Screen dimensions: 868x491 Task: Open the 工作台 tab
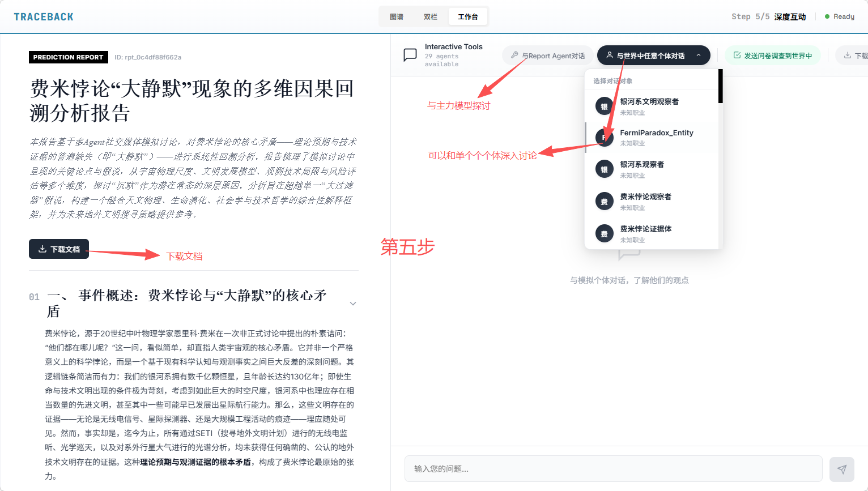coord(468,16)
